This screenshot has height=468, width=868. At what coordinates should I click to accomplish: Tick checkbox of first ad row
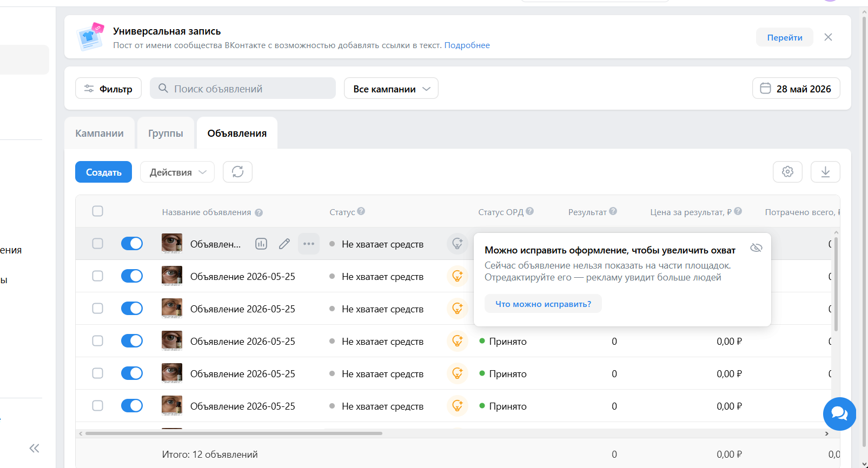pos(97,244)
